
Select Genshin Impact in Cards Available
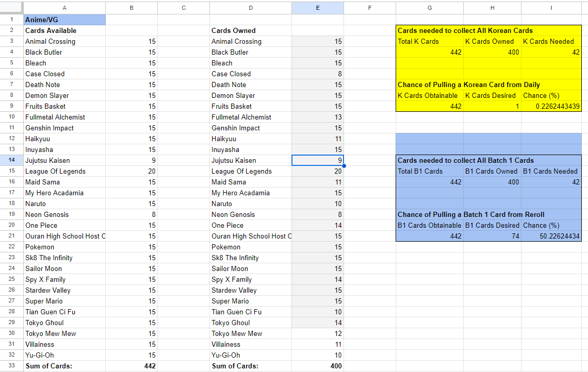64,128
